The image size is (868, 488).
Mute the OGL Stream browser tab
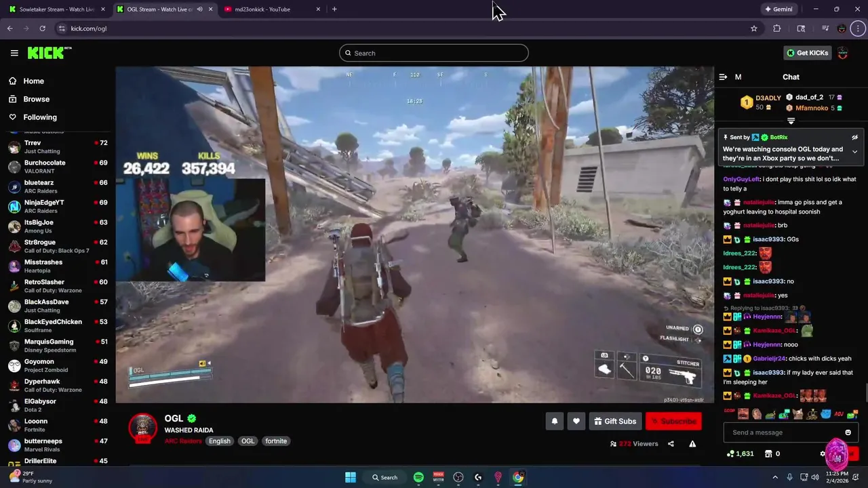[x=199, y=9]
